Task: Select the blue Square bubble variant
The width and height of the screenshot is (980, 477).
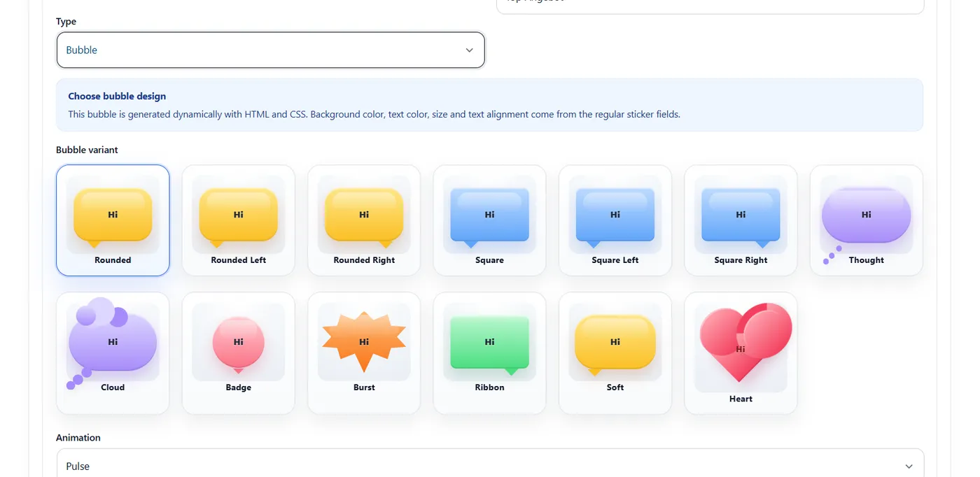Action: [x=489, y=220]
